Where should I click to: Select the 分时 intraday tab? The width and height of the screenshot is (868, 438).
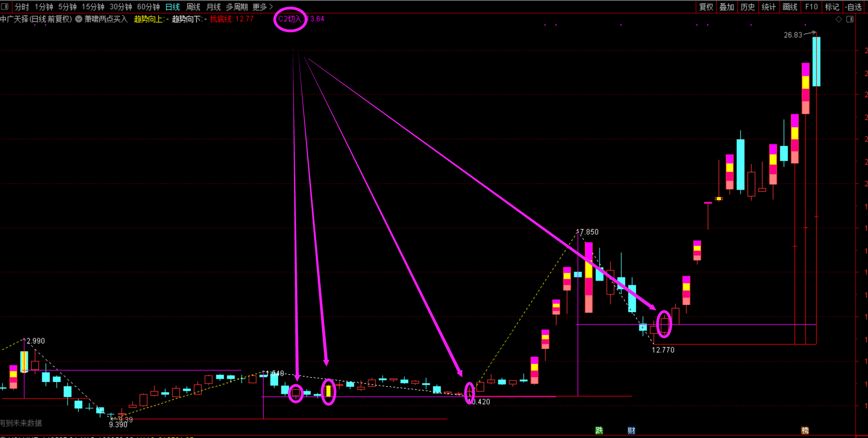point(22,7)
